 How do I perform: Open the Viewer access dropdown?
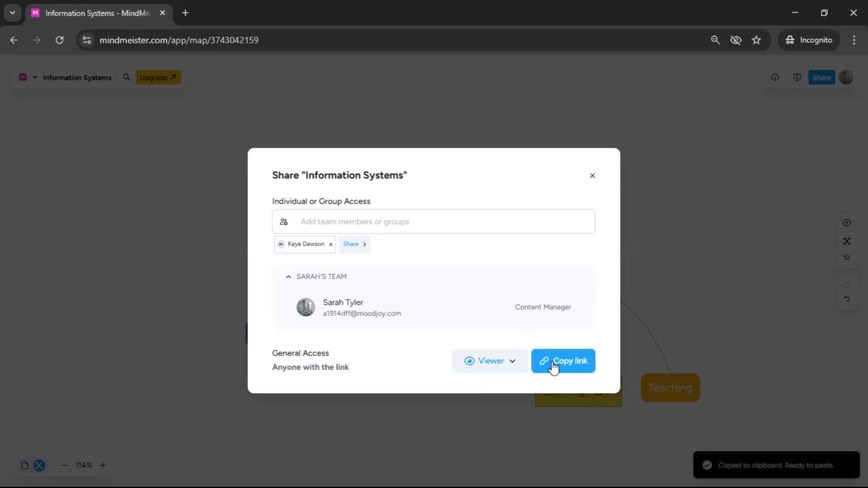click(490, 361)
